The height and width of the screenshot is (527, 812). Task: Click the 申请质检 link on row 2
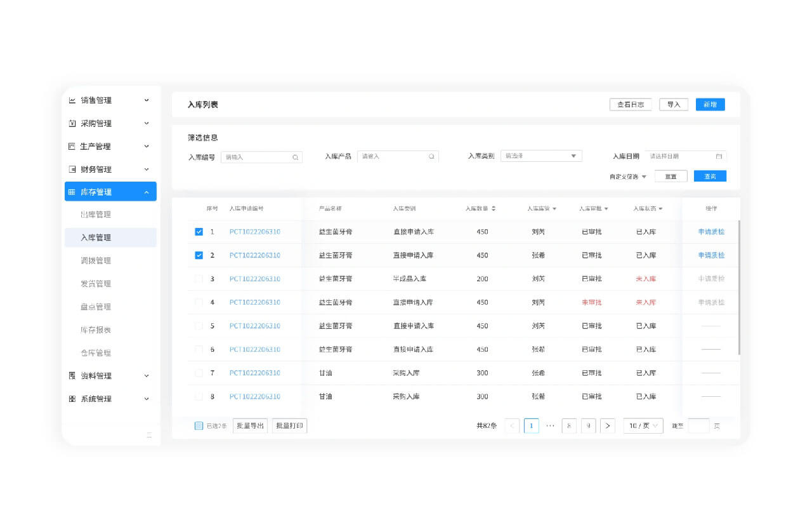tap(711, 255)
